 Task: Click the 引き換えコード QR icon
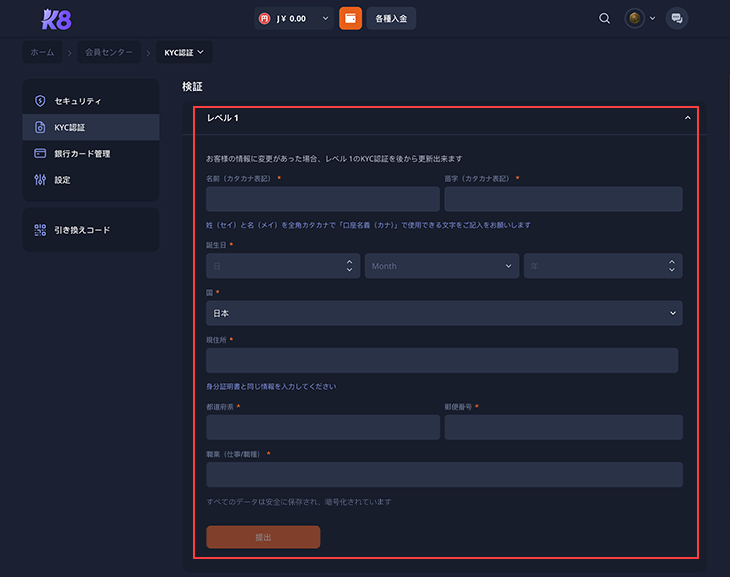click(x=40, y=230)
